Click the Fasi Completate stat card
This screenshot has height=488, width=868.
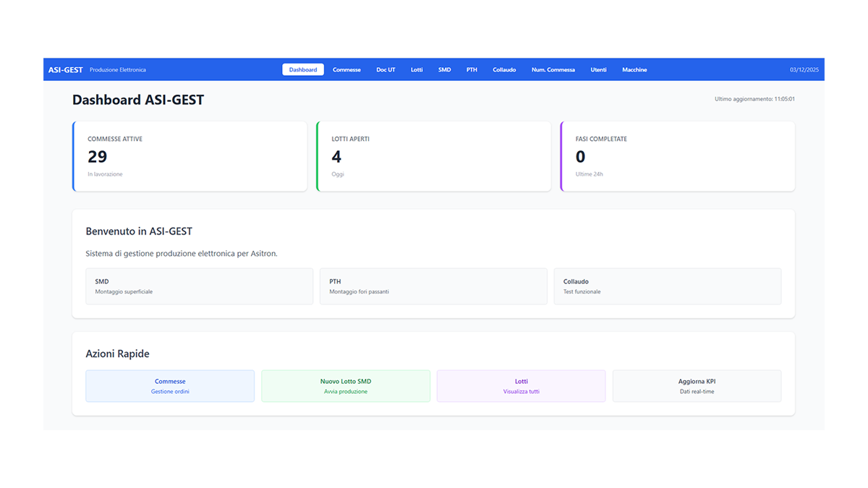[x=678, y=156]
